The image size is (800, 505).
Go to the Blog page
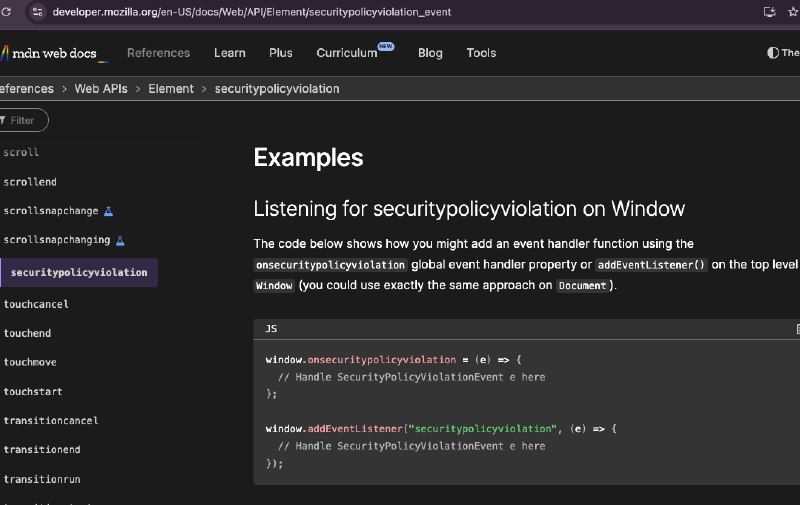(430, 53)
